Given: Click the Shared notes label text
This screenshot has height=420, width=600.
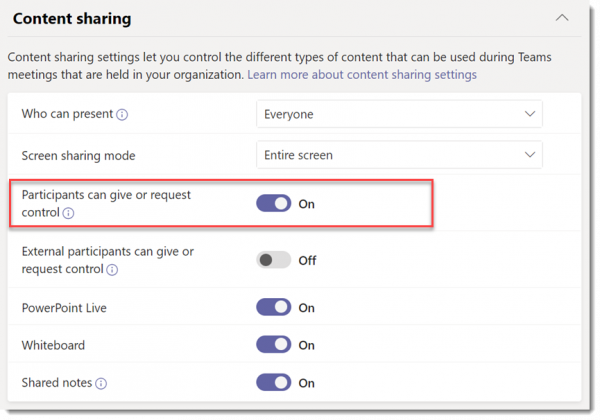Looking at the screenshot, I should (x=57, y=383).
